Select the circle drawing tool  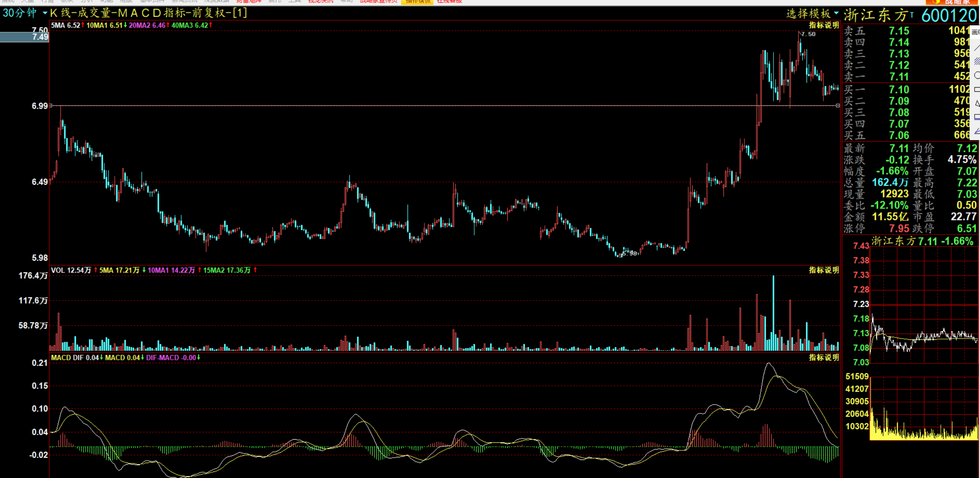(977, 75)
